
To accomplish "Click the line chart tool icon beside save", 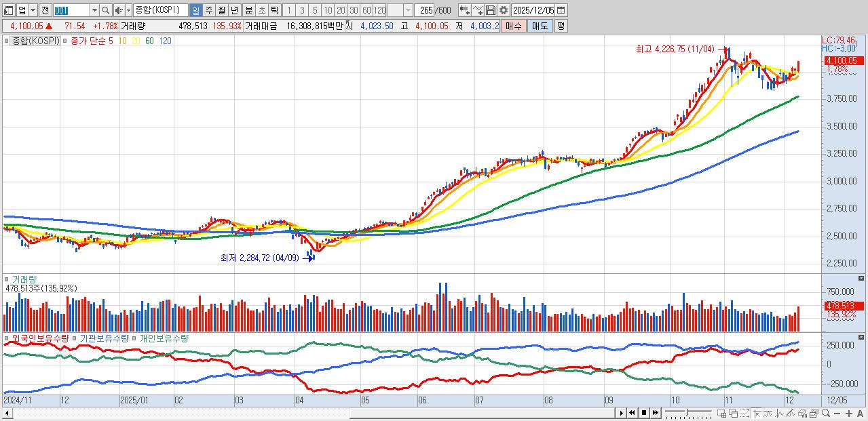I will click(478, 10).
